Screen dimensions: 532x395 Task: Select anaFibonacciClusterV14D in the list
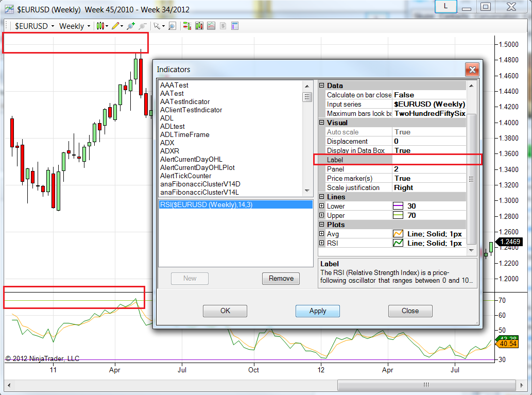[200, 184]
